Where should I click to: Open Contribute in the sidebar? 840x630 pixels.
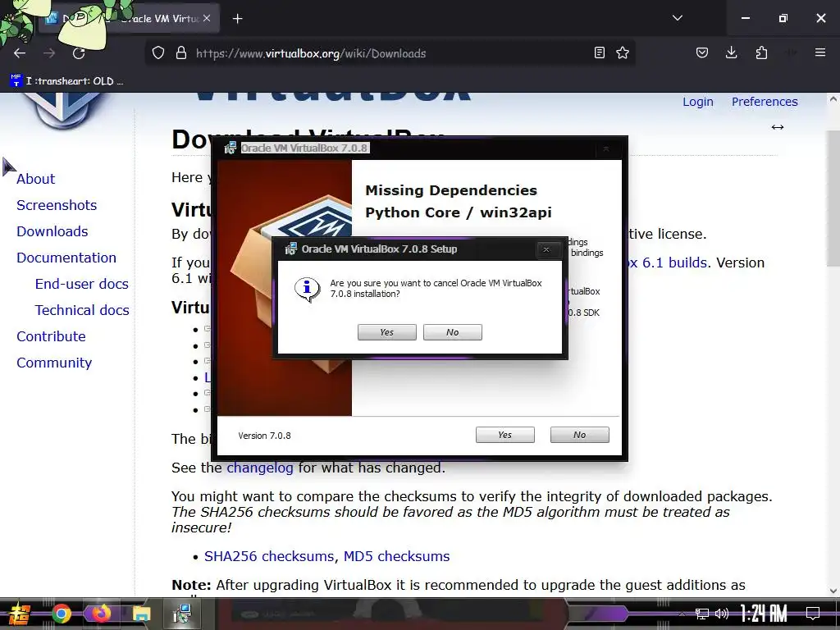(52, 336)
